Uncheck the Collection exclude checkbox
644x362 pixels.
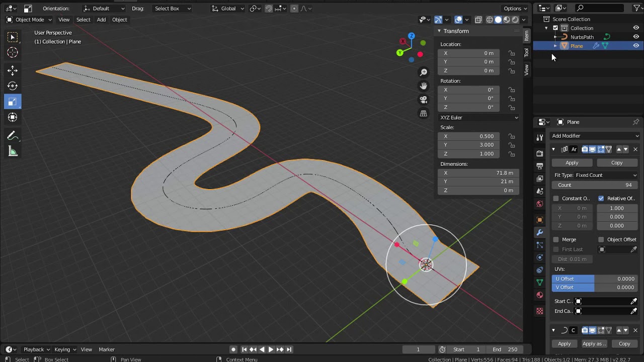[555, 28]
